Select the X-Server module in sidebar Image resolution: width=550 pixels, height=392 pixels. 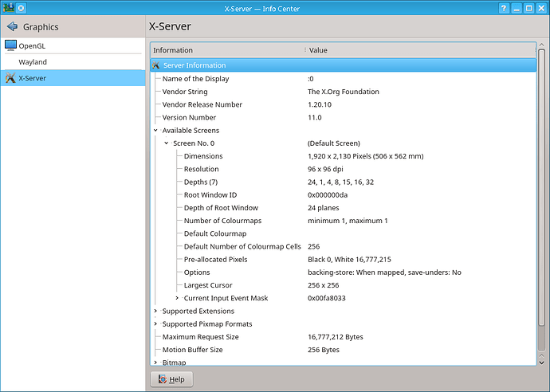73,78
